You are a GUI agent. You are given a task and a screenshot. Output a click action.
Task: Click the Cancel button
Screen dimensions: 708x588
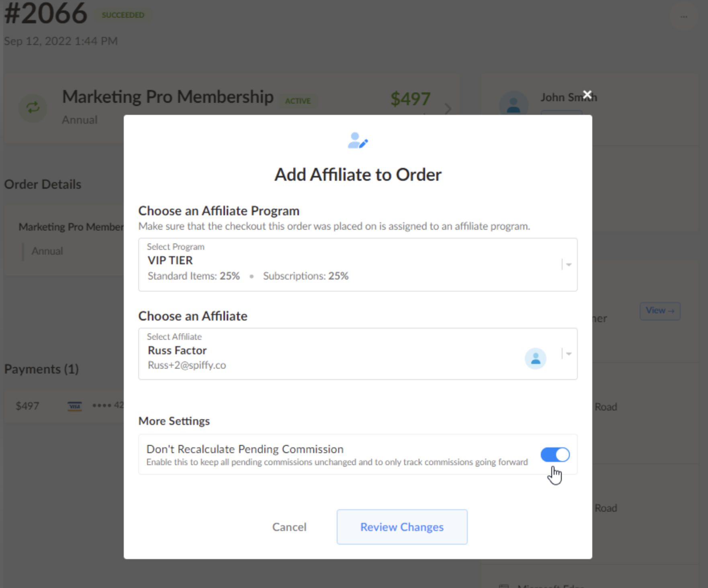[x=289, y=527]
